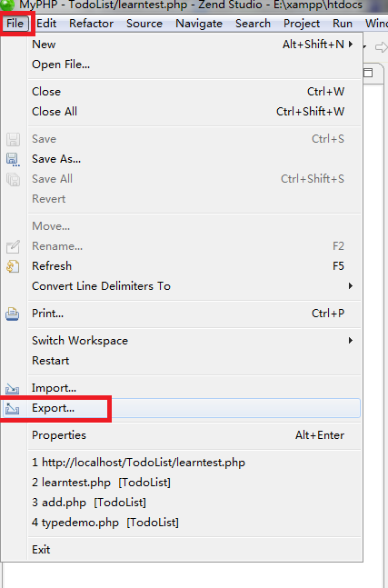388x588 pixels.
Task: Click the green Zend Studio app icon
Action: pyautogui.click(x=7, y=5)
